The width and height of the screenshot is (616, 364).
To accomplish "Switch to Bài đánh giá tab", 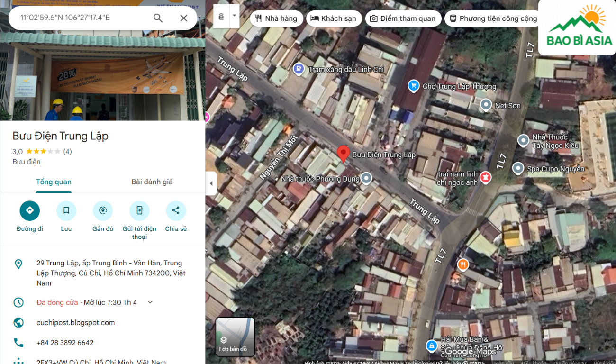I will coord(152,182).
